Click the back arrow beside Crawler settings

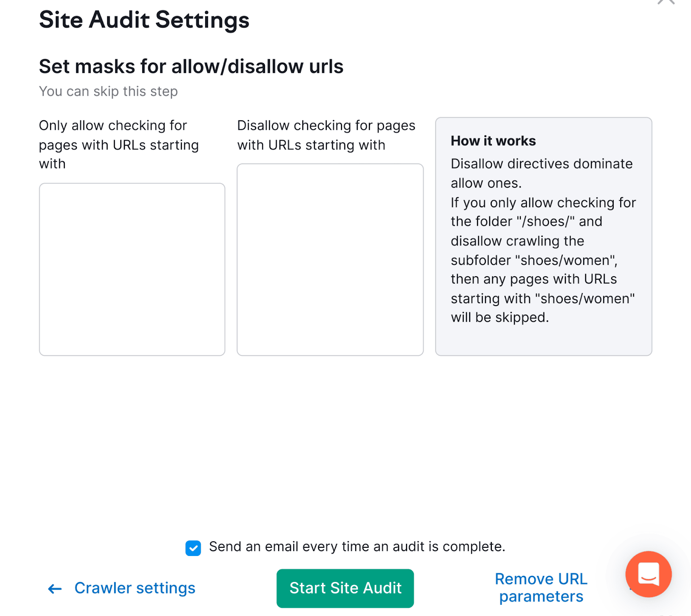(x=55, y=589)
